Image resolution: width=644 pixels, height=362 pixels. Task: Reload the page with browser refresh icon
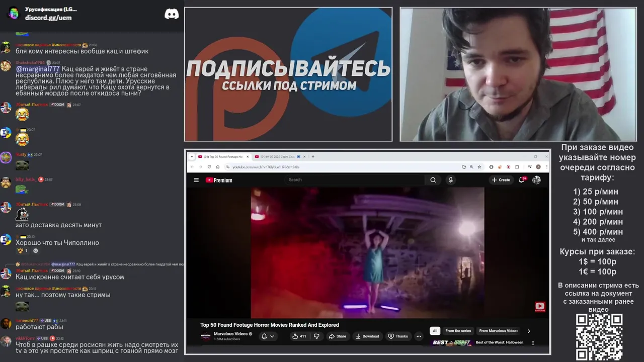click(x=209, y=167)
